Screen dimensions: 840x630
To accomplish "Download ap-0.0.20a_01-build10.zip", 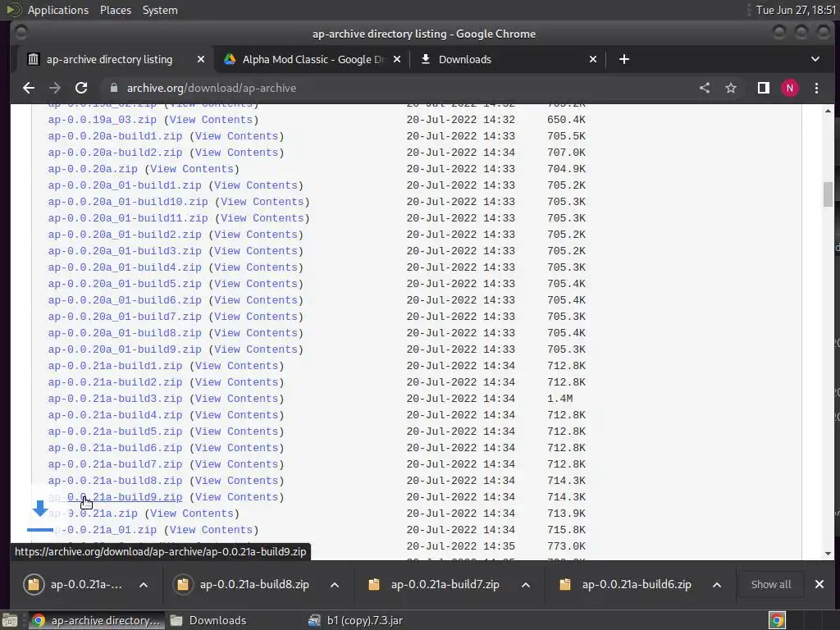I will click(128, 202).
